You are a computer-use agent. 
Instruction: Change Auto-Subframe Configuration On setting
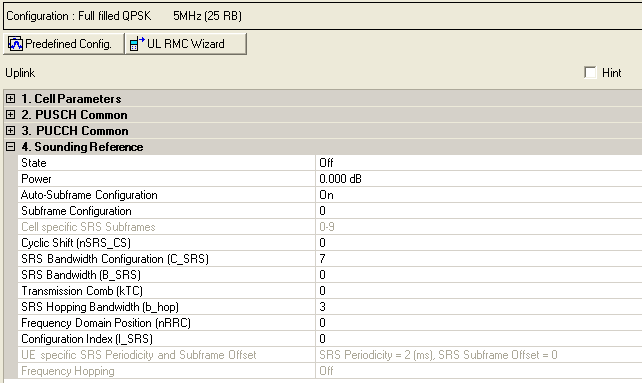479,195
